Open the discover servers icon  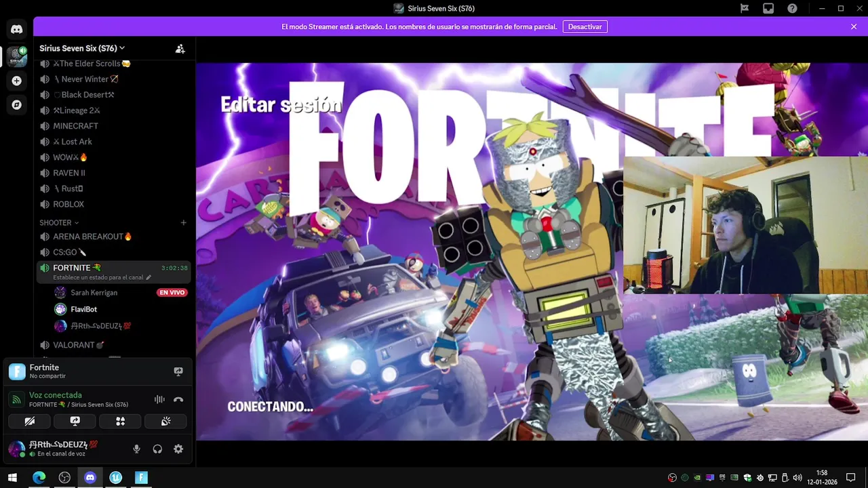[16, 105]
